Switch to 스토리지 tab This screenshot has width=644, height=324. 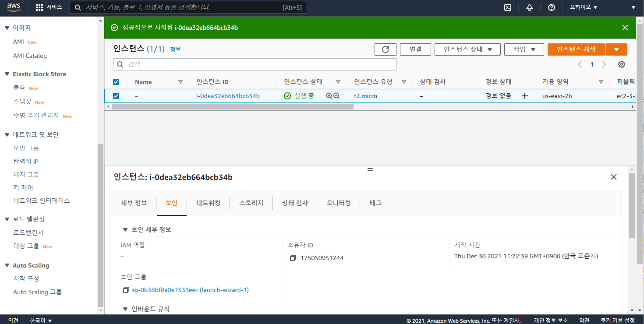pyautogui.click(x=251, y=203)
